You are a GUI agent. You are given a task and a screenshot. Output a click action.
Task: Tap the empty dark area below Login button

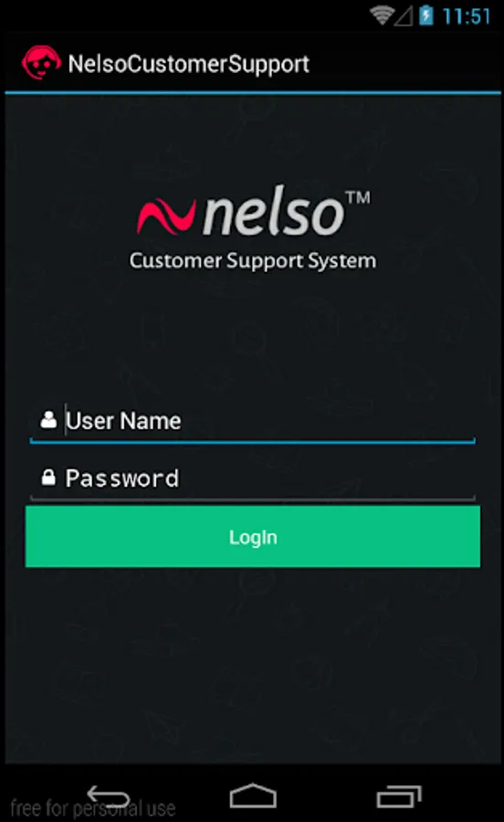pyautogui.click(x=253, y=666)
